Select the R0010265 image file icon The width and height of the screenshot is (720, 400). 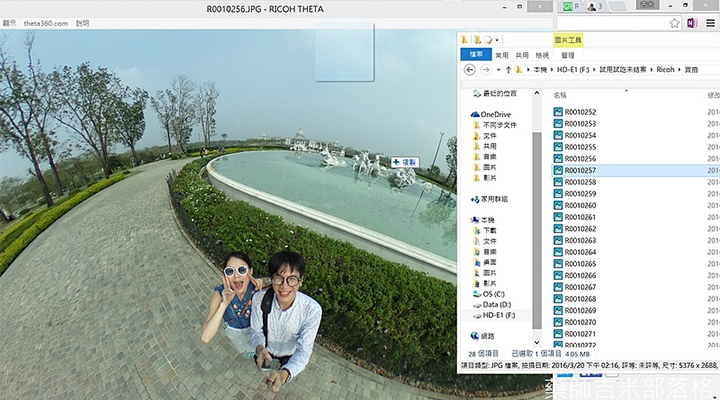(x=558, y=264)
